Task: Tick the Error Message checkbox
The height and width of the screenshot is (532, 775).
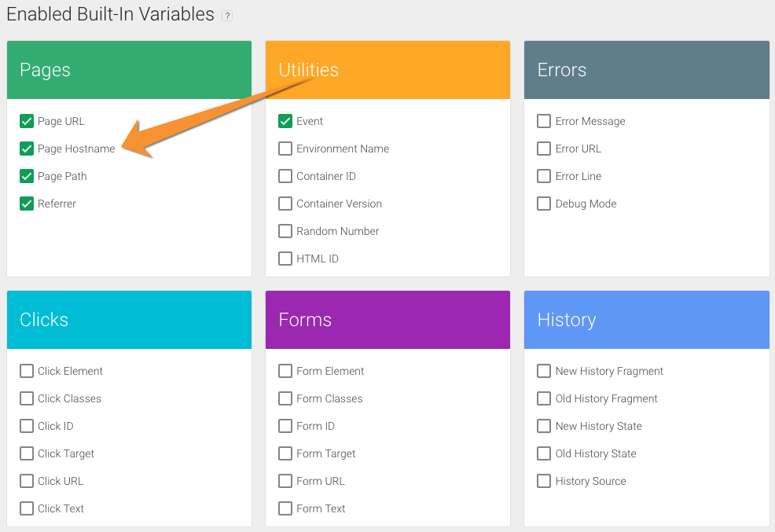Action: (x=544, y=121)
